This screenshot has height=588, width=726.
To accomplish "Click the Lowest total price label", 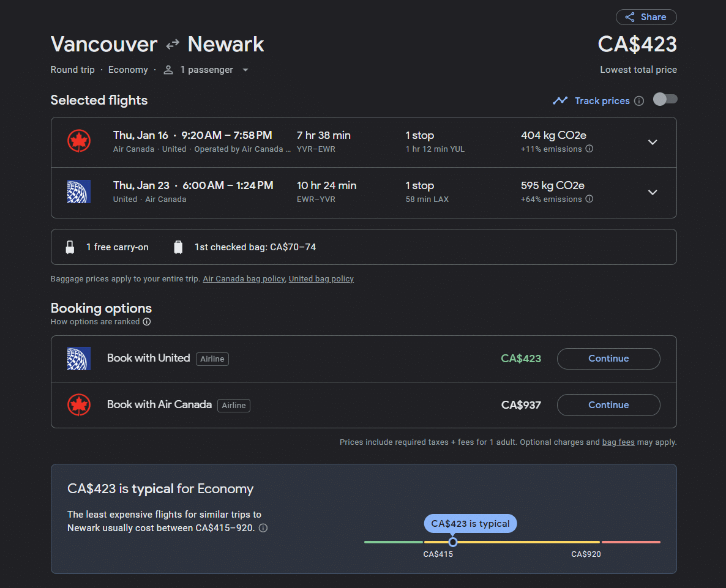I will click(638, 70).
